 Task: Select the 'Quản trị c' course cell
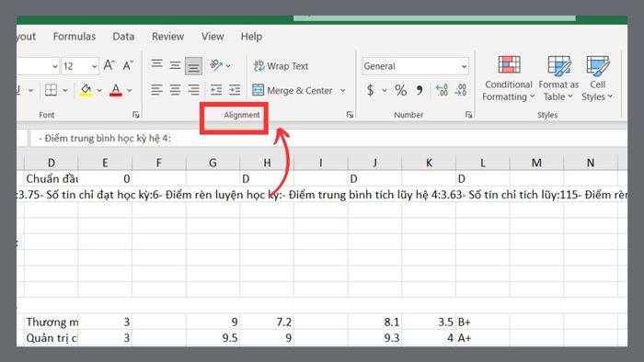click(52, 338)
